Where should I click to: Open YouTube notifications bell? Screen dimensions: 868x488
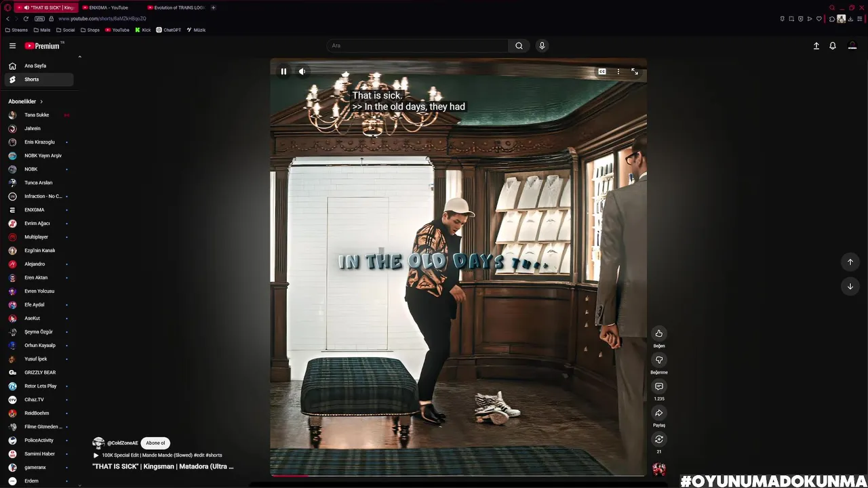833,45
